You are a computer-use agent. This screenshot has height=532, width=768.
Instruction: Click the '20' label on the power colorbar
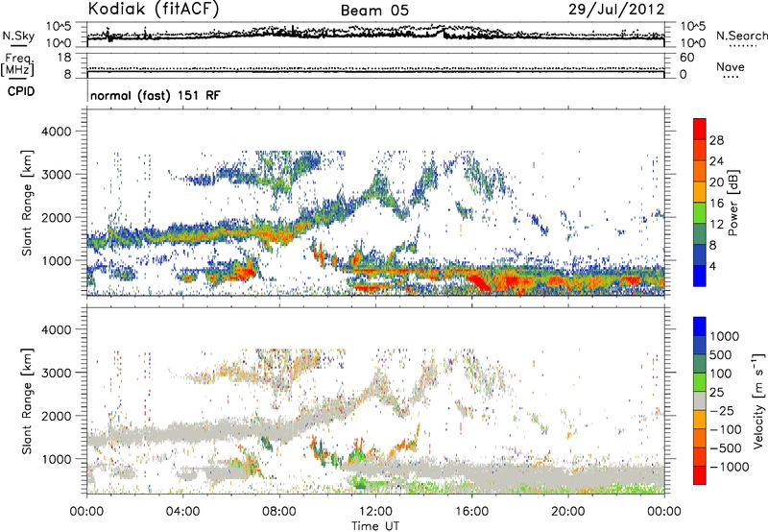pos(716,182)
